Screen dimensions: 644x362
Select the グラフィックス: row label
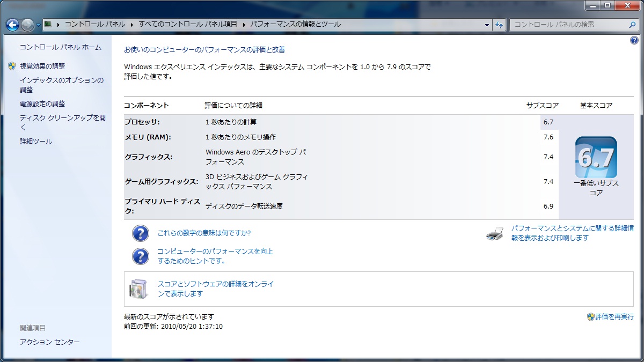(x=149, y=157)
